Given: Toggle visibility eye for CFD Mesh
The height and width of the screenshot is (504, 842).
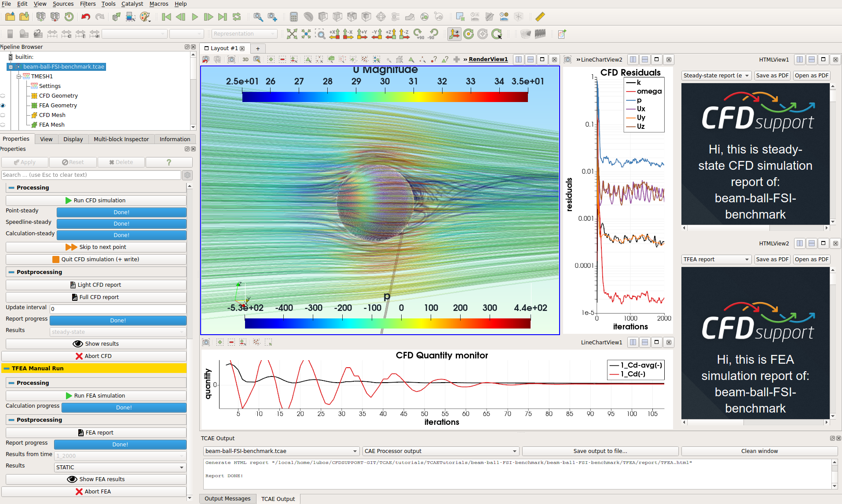Looking at the screenshot, I should coord(3,115).
